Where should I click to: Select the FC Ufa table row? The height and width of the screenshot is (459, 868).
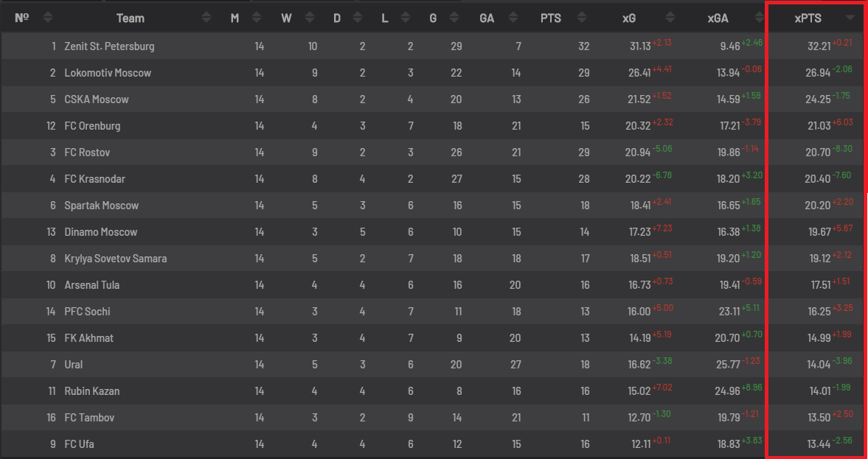pos(434,444)
